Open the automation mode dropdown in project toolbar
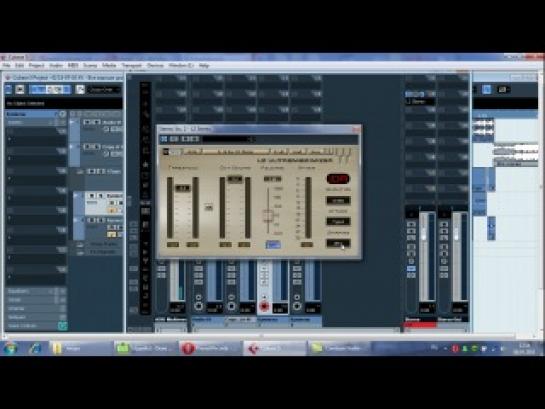The image size is (545, 409). pos(104,90)
